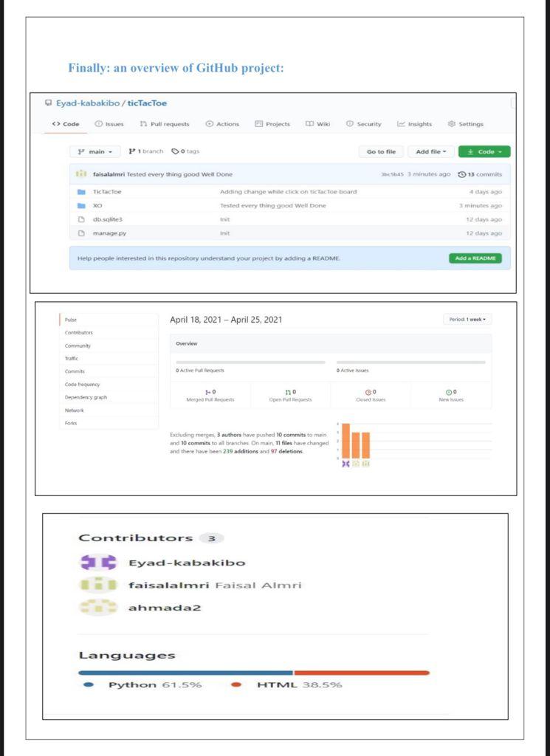
Task: Open the manage.py file
Action: (109, 233)
